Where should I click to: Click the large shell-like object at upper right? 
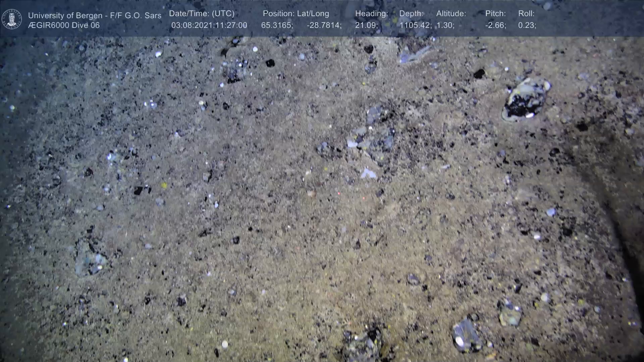(524, 98)
